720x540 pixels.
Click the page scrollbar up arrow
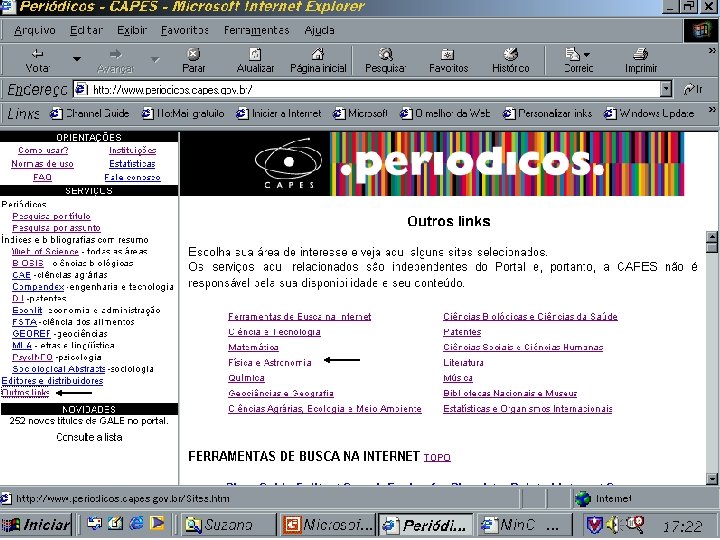(x=712, y=237)
